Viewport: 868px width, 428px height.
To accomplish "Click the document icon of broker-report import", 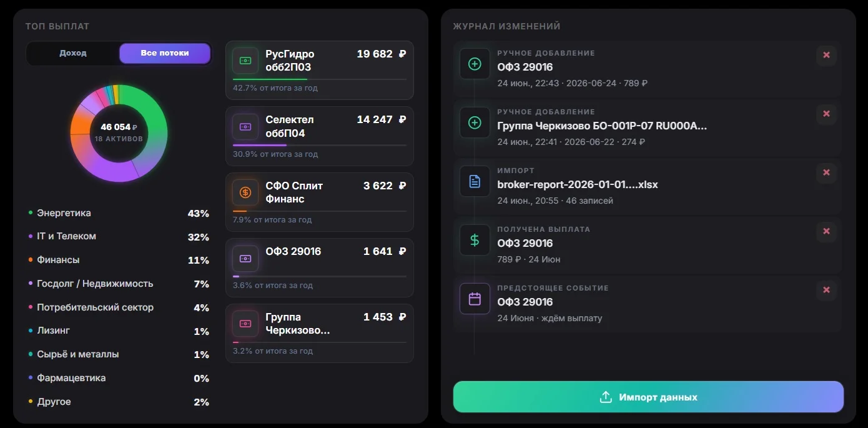I will [x=475, y=181].
